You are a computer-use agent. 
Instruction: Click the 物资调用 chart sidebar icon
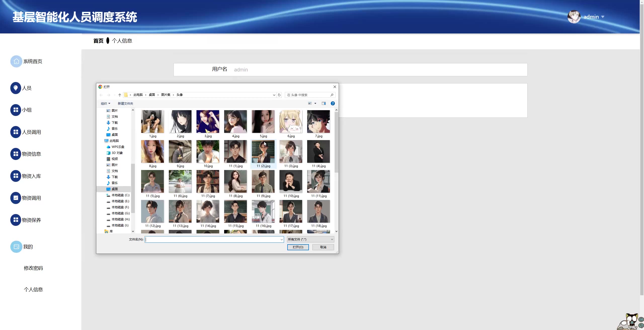pos(16,198)
